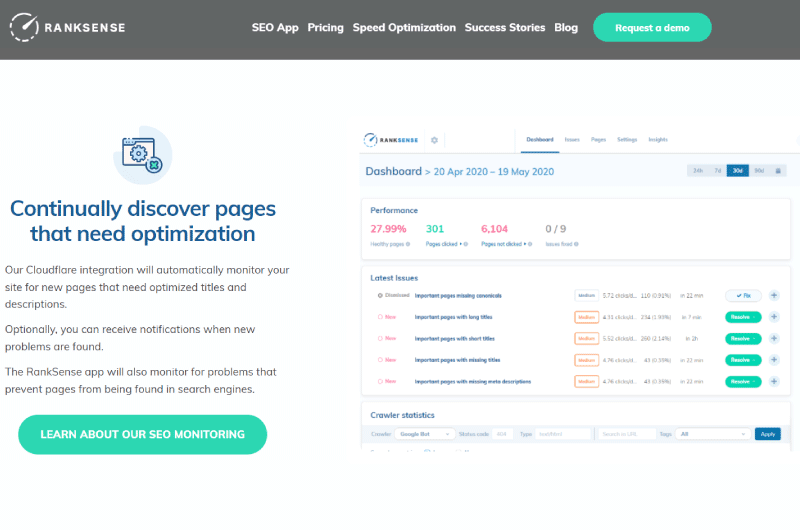
Task: Open Success Stories in the navigation
Action: (505, 28)
